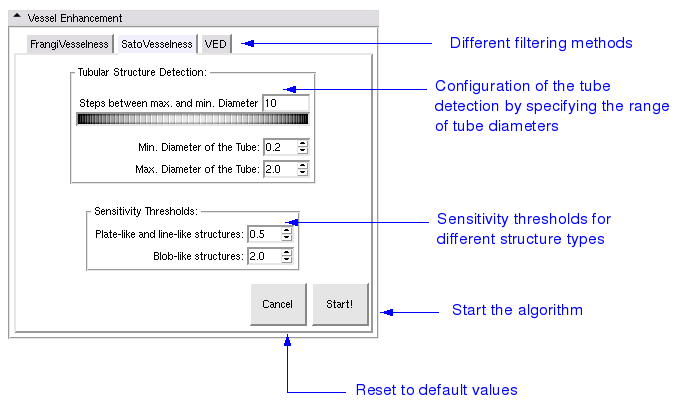Click the Min. Diameter value field
The height and width of the screenshot is (400, 675).
pos(279,147)
